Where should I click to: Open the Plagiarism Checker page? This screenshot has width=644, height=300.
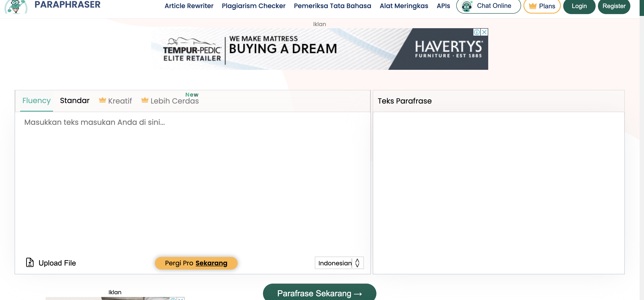(253, 6)
